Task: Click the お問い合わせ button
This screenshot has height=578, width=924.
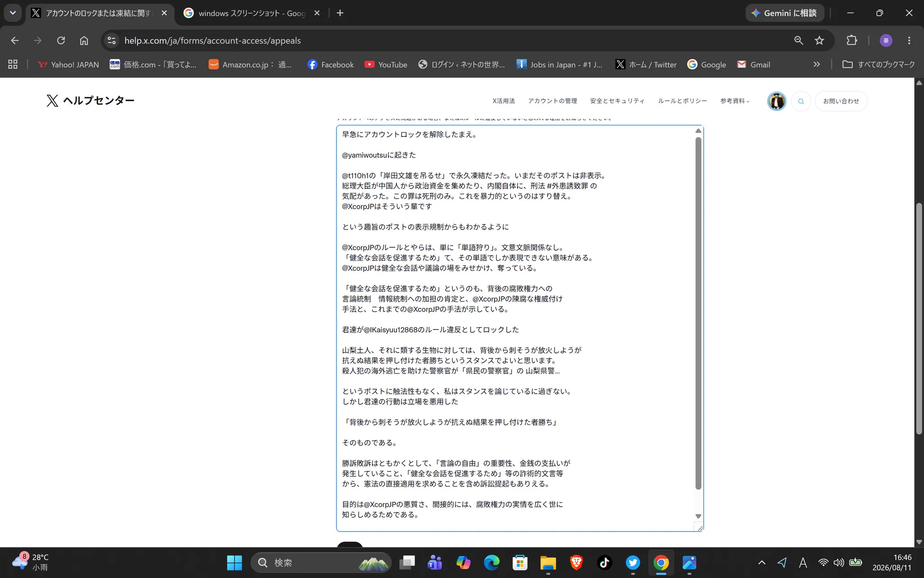Action: (x=841, y=101)
